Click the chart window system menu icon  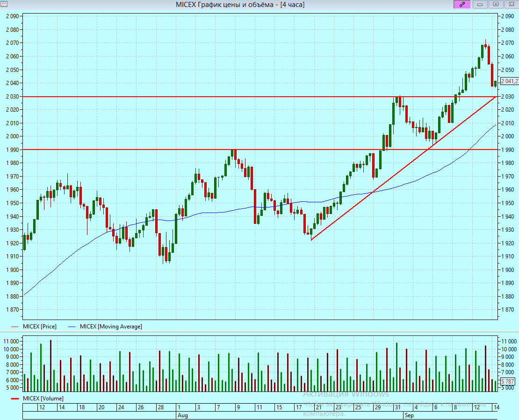[x=4, y=4]
